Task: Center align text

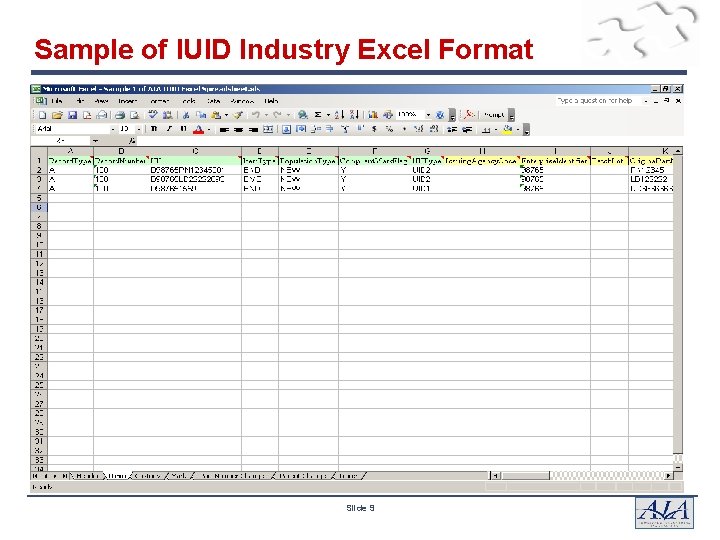Action: (238, 130)
